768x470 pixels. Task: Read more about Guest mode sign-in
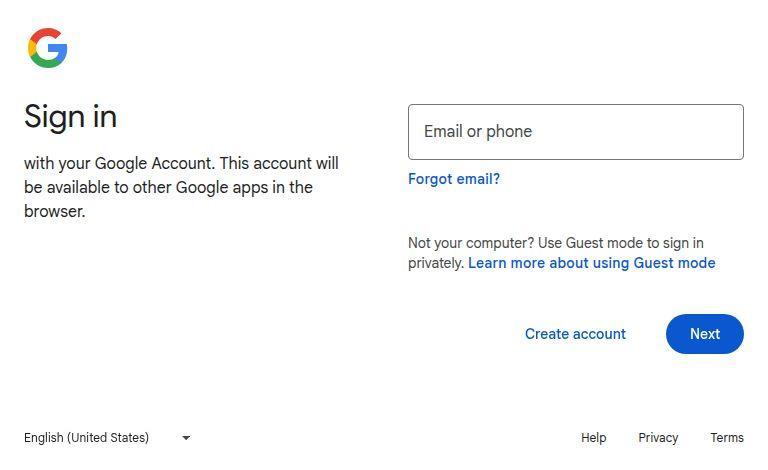(x=591, y=263)
